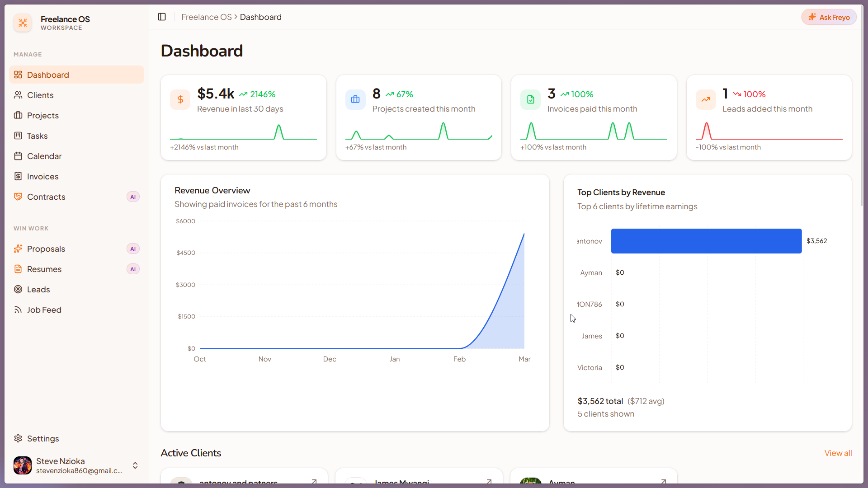This screenshot has height=488, width=868.
Task: Click the Freelance OS logo icon
Action: [23, 23]
